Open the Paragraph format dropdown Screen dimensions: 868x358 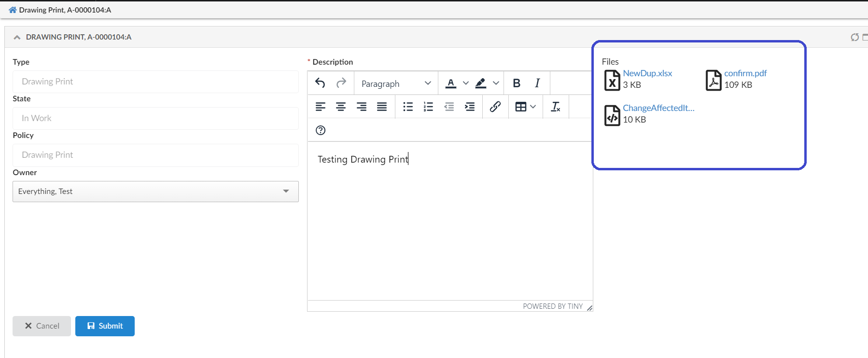pos(396,83)
